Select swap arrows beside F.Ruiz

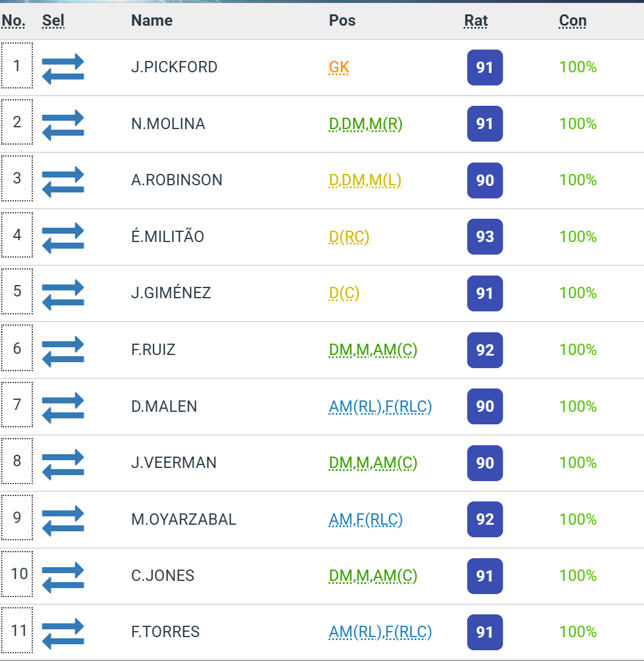[63, 350]
